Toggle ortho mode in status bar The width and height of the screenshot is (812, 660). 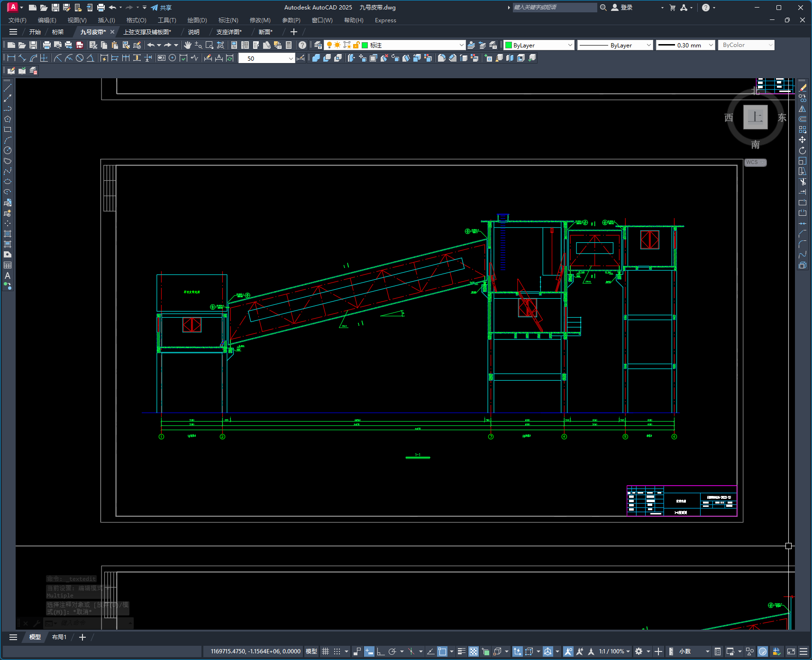pyautogui.click(x=381, y=651)
